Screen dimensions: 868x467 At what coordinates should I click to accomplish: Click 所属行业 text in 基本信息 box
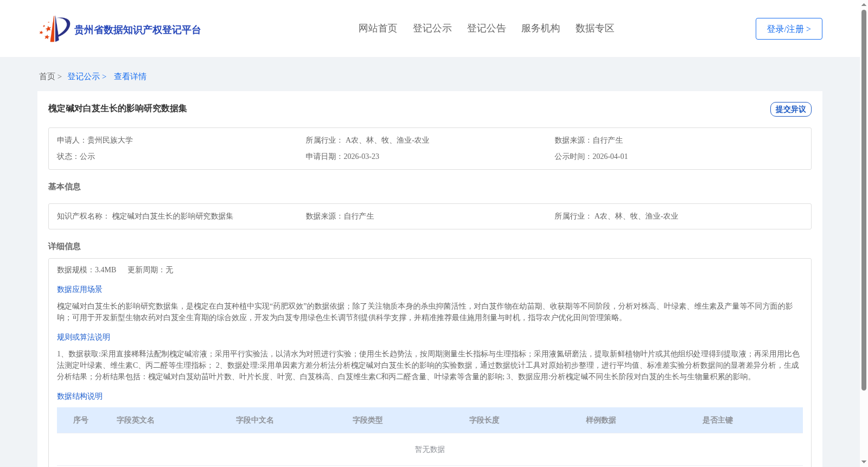616,216
